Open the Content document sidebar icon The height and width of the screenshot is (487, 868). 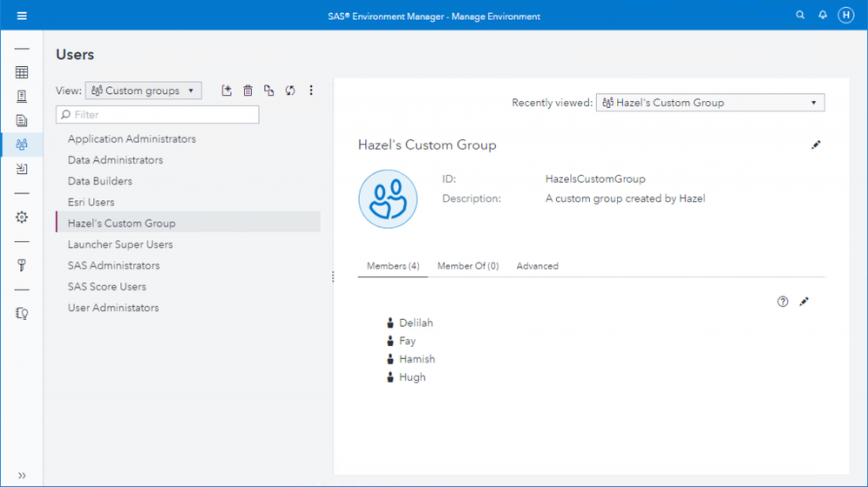click(x=22, y=121)
